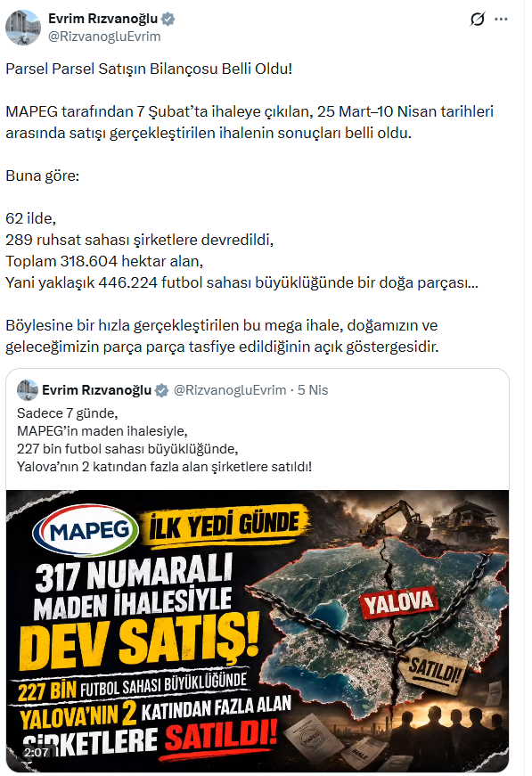Viewport: 532px width, 776px height.
Task: Play the DEV SATIŞ video thumbnail
Action: point(258,631)
